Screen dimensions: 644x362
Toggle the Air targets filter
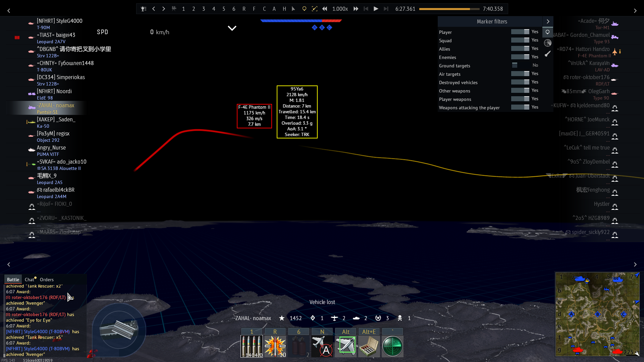pos(520,74)
